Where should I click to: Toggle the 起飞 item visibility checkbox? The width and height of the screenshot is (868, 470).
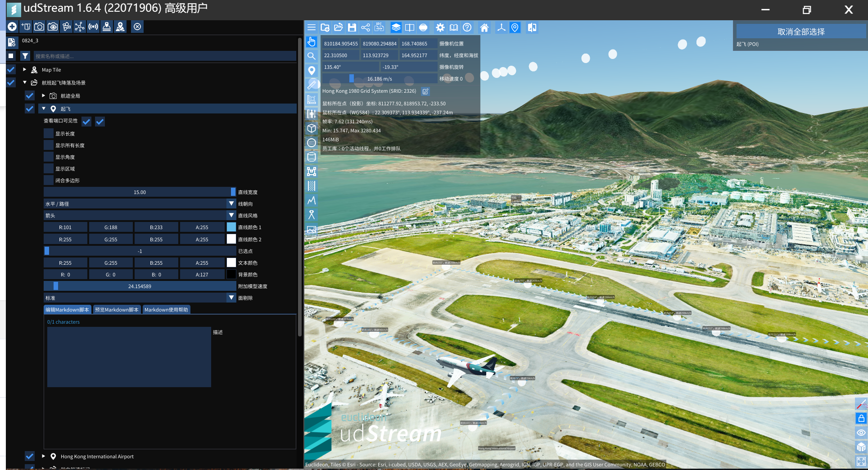(x=30, y=109)
